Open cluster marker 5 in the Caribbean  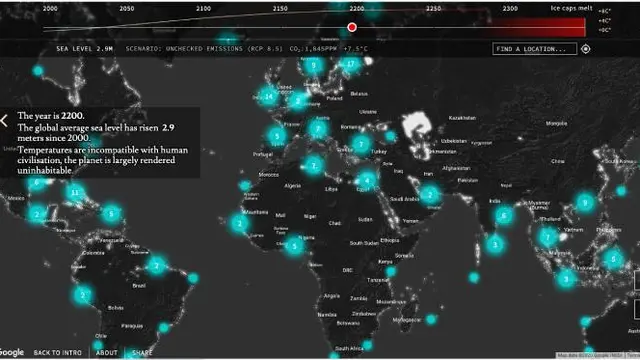pyautogui.click(x=111, y=213)
